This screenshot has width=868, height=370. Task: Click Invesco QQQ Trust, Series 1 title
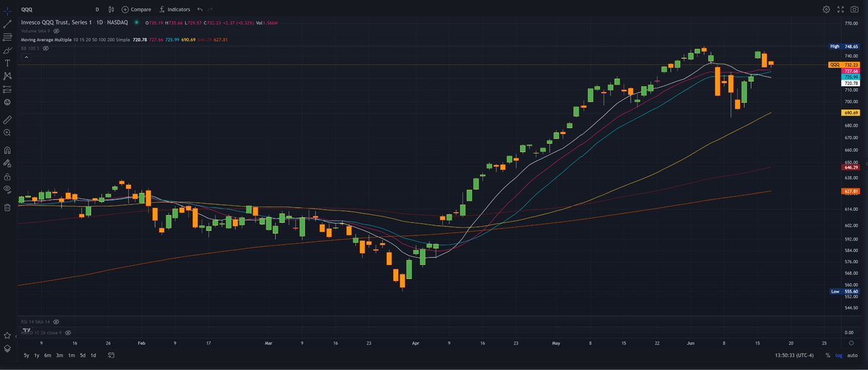coord(58,22)
